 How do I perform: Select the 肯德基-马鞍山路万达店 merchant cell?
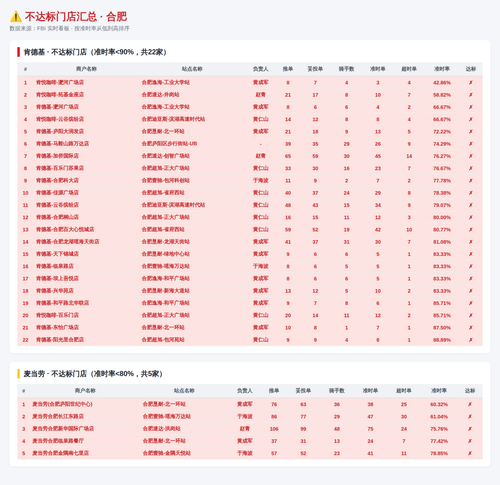(x=62, y=144)
